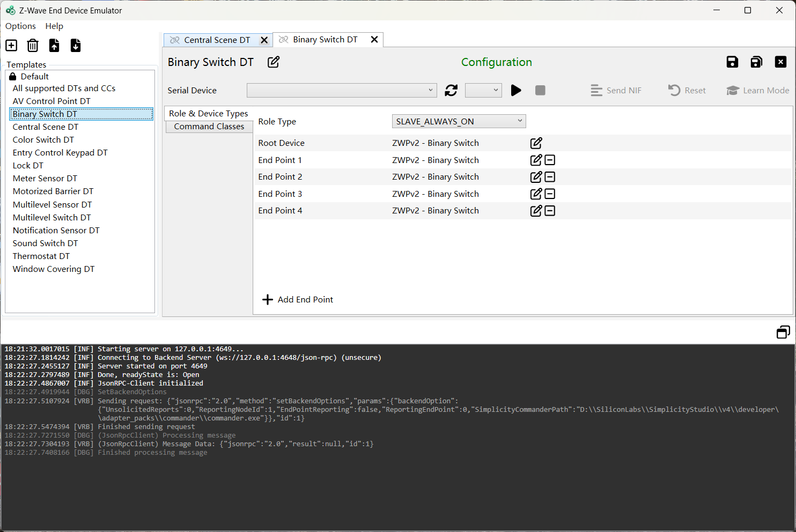Edit the Root Device type
Image resolution: width=796 pixels, height=532 pixels.
point(536,143)
